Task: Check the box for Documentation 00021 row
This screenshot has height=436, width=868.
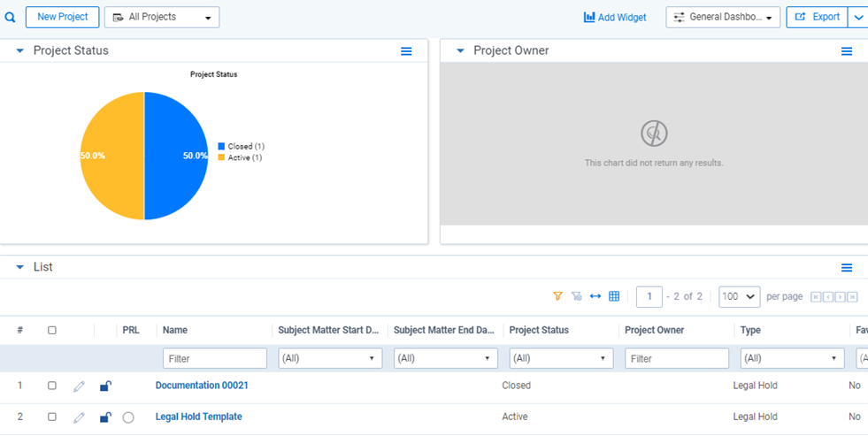Action: click(x=51, y=386)
